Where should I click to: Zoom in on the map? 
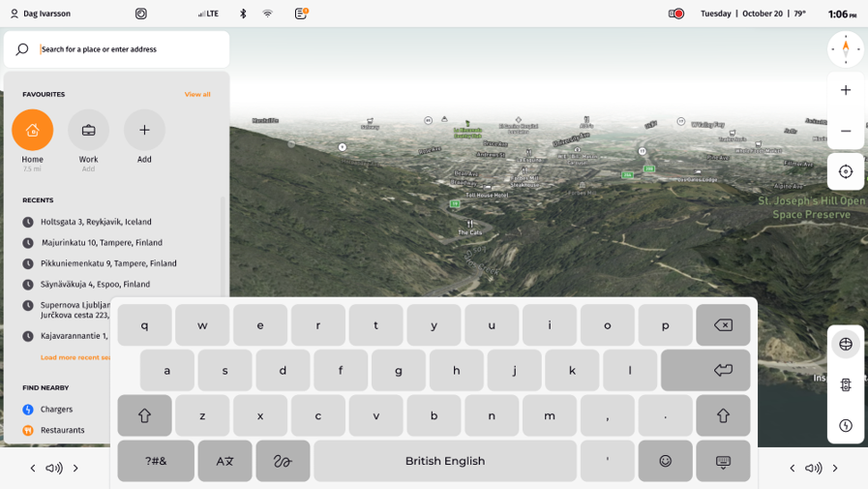coord(846,90)
